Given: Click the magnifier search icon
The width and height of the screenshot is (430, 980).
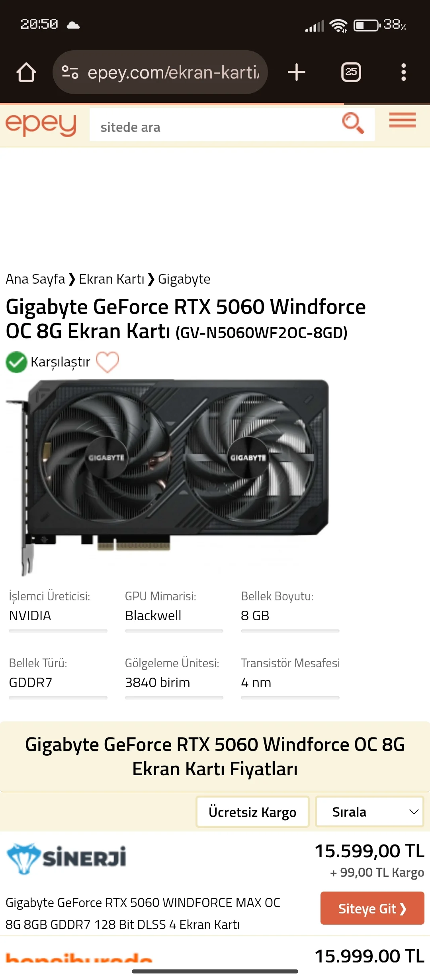Looking at the screenshot, I should click(x=353, y=123).
